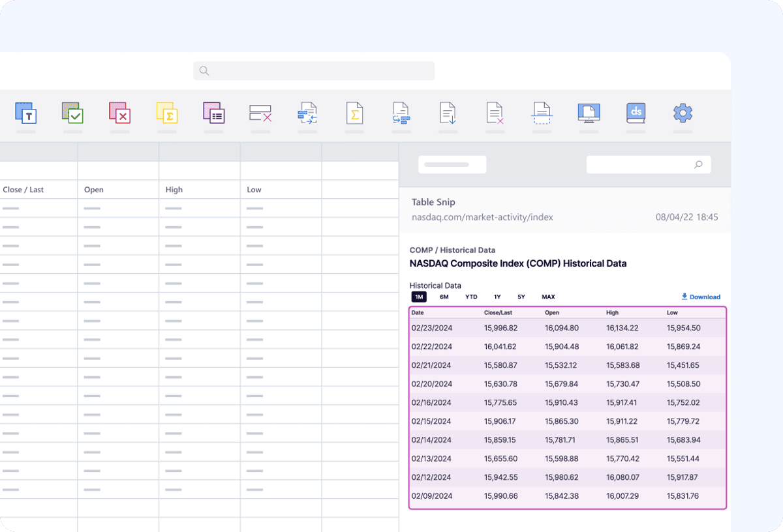Image resolution: width=783 pixels, height=532 pixels.
Task: Create a Text Snip
Action: (26, 114)
